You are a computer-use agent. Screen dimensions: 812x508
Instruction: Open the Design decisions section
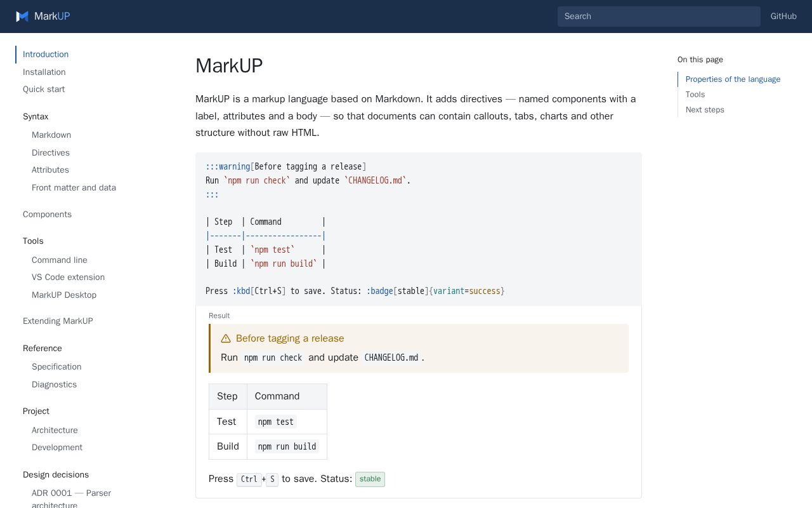click(56, 475)
